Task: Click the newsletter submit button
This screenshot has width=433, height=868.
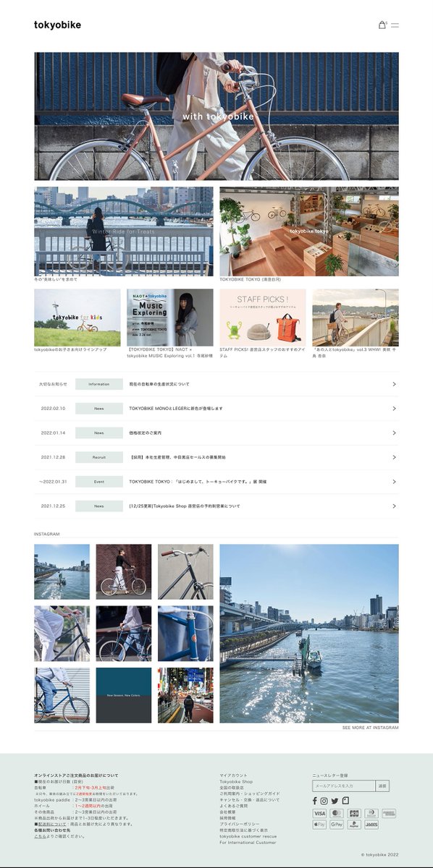Action: (383, 786)
